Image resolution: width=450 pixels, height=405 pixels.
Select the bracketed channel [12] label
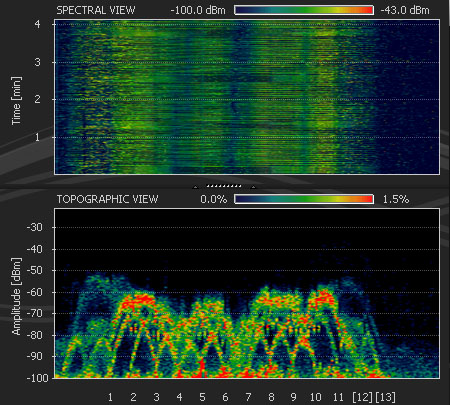[x=362, y=397]
